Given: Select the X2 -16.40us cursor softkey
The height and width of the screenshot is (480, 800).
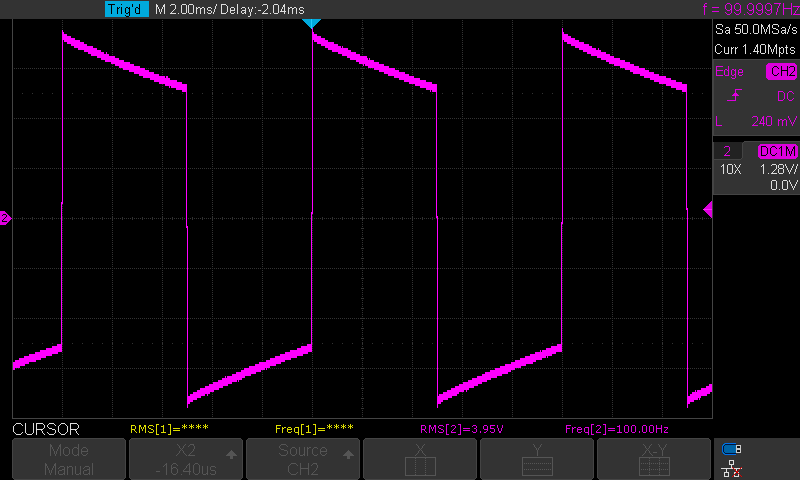Looking at the screenshot, I should point(186,459).
